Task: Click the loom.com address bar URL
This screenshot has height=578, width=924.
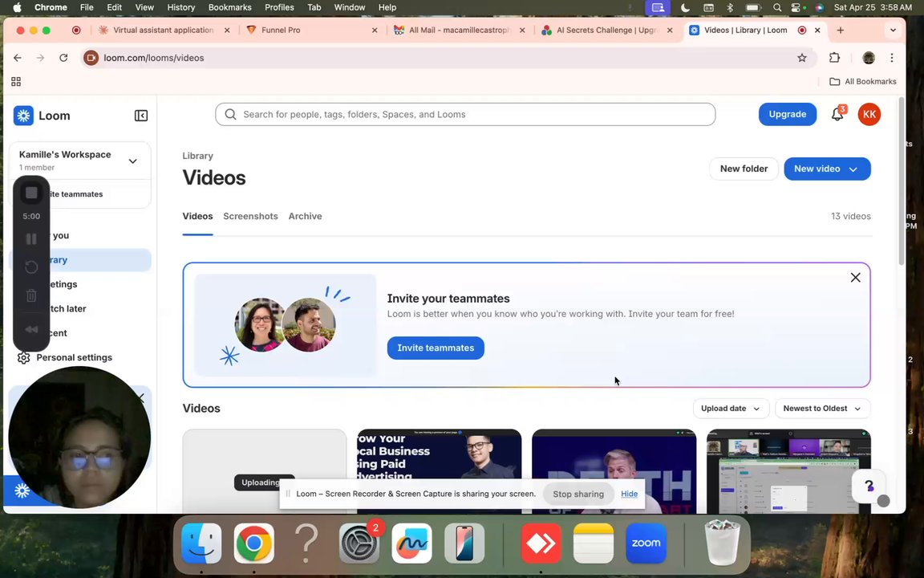Action: pos(154,58)
